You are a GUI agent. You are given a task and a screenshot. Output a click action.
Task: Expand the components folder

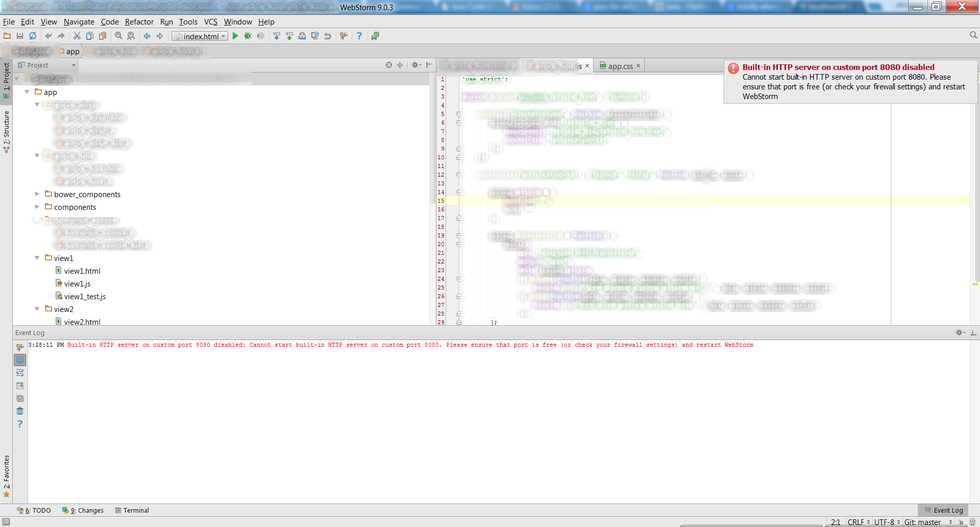37,207
